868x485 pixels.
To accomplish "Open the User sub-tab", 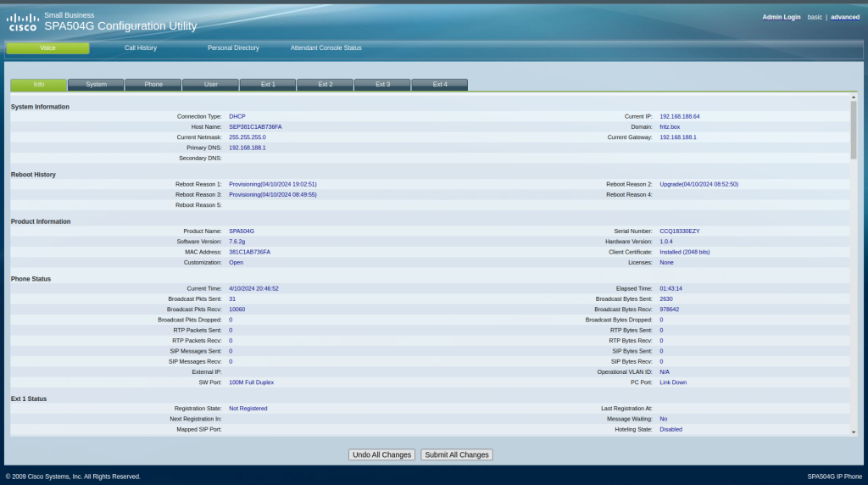I will tap(211, 85).
